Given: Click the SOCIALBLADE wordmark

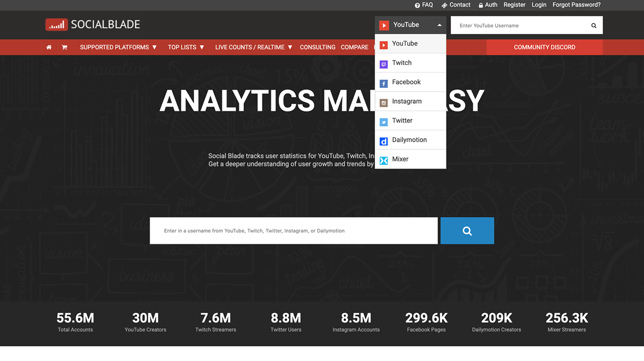Looking at the screenshot, I should coord(106,25).
